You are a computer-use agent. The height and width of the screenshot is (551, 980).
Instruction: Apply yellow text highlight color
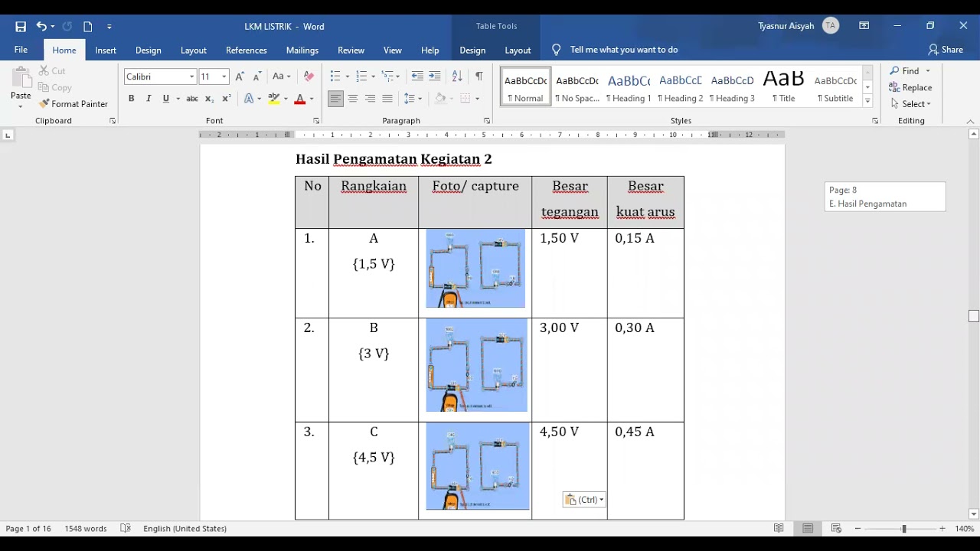click(274, 99)
